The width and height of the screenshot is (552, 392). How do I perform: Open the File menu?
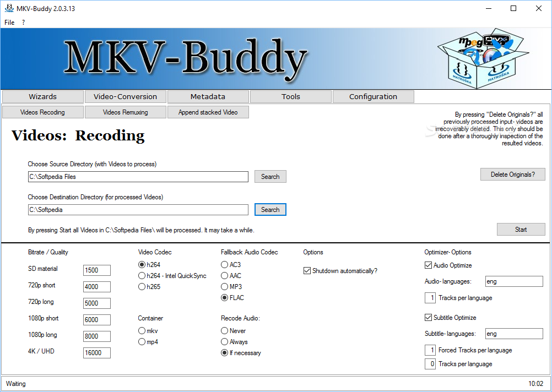click(9, 22)
